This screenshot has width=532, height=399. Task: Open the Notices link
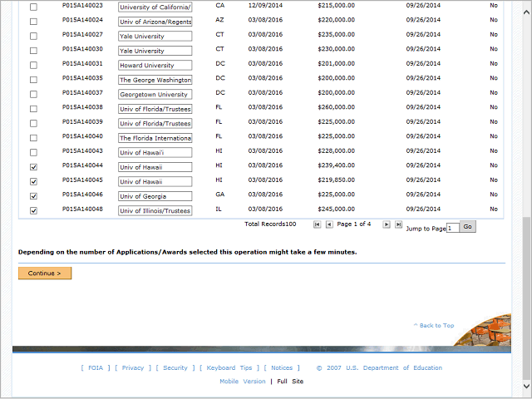(282, 367)
